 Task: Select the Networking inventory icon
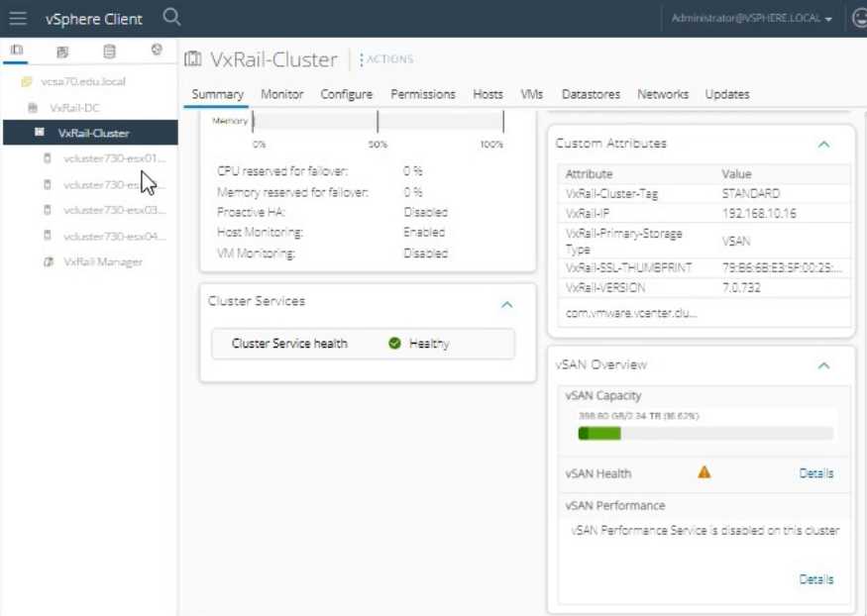[157, 50]
